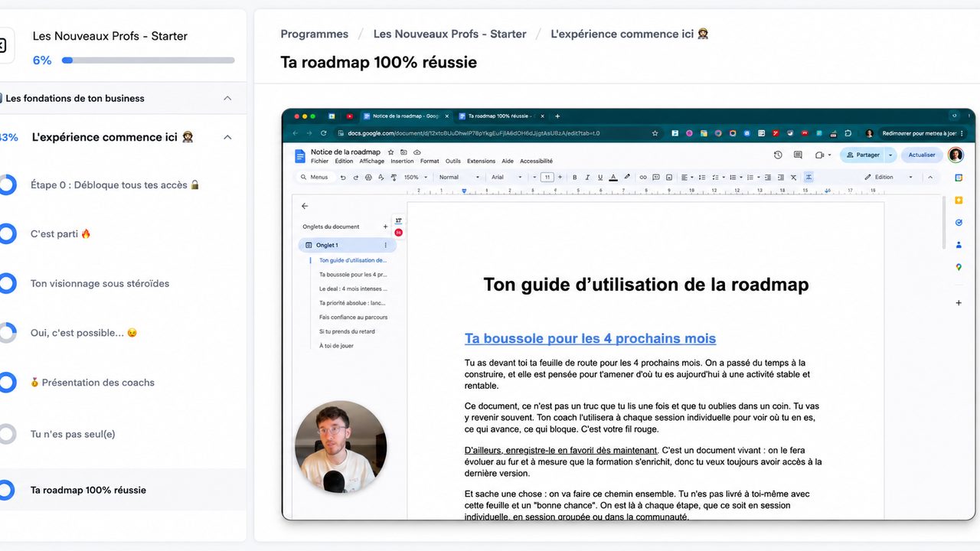
Task: Click the version history clock icon
Action: coord(778,155)
